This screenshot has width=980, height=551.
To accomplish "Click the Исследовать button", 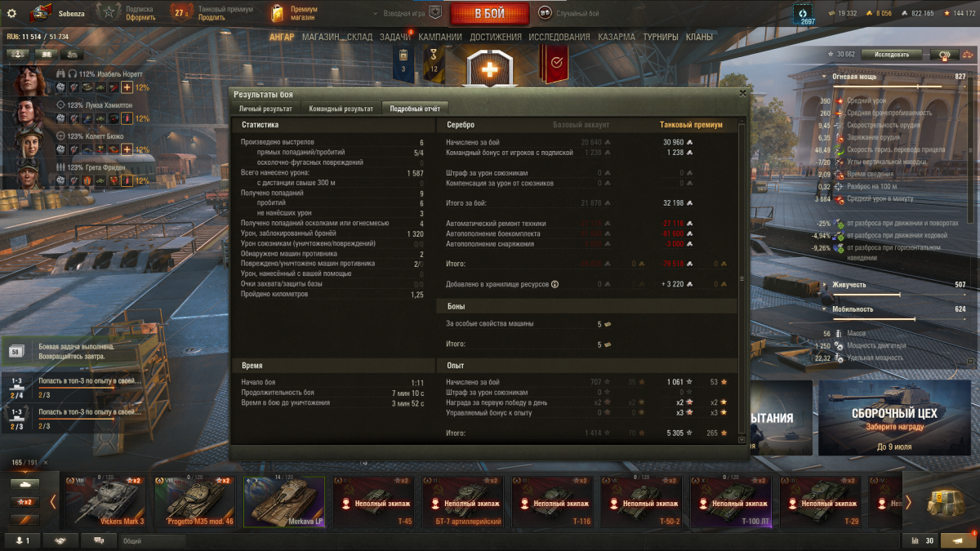I will point(891,55).
